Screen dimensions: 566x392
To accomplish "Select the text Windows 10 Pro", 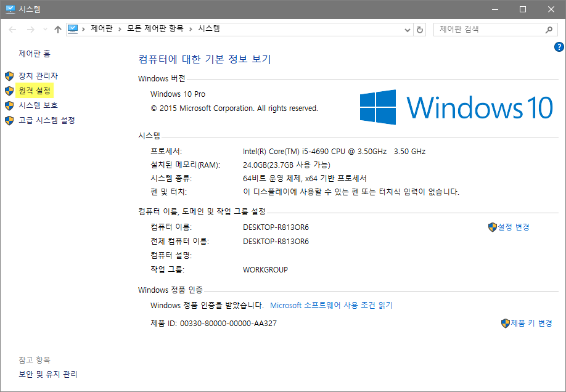I will click(178, 94).
